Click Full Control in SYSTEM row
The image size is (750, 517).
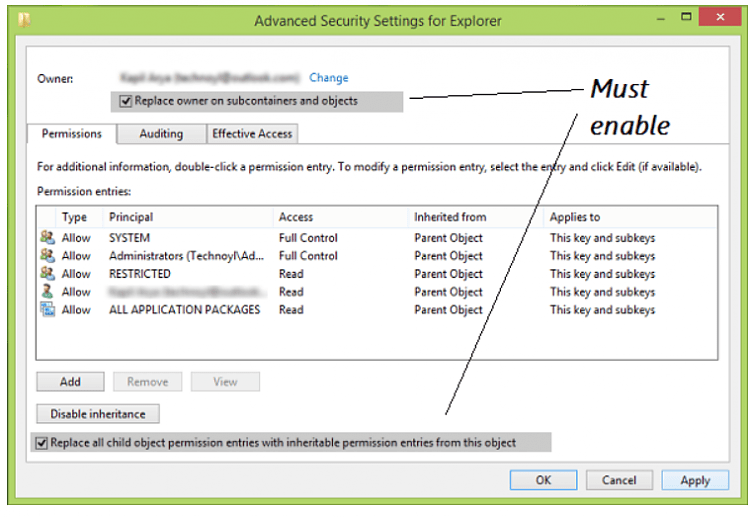click(x=308, y=238)
